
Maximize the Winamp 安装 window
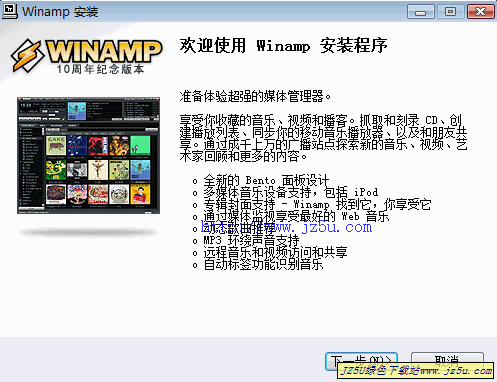[450, 12]
